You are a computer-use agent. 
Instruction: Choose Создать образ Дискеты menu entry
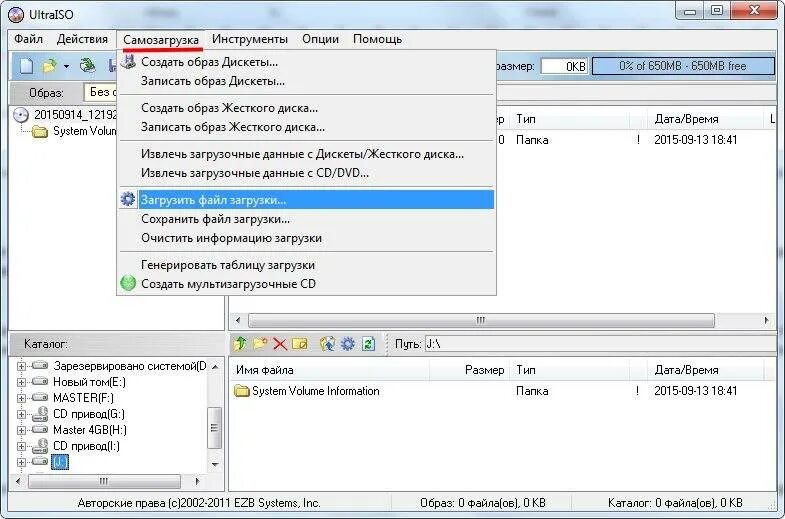[x=306, y=62]
